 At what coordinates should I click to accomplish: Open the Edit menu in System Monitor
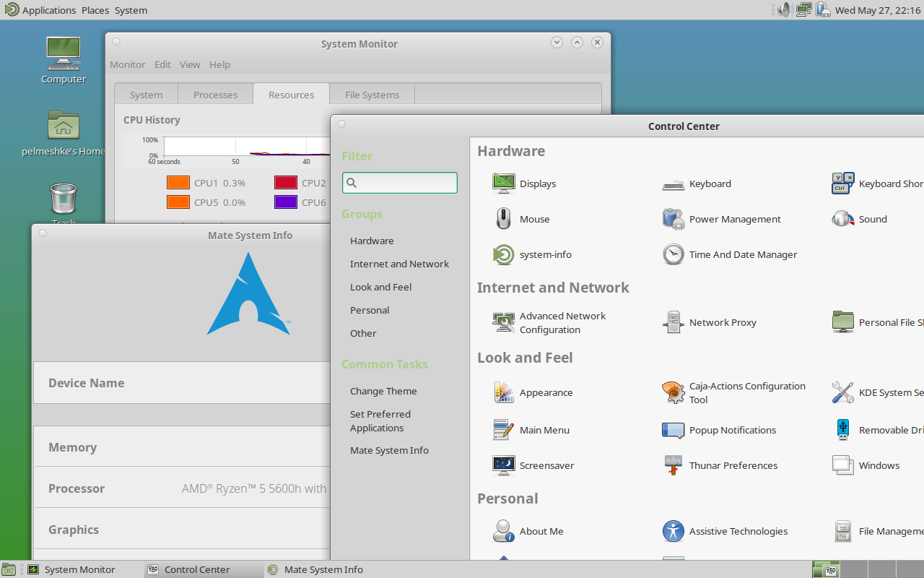pos(162,64)
